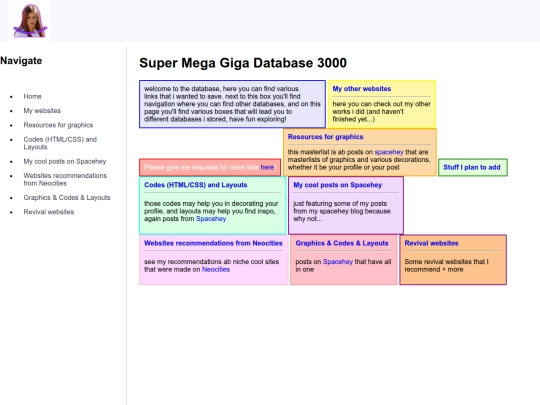540x405 pixels.
Task: Open My cool posts on Spacehey sidebar link
Action: (65, 161)
